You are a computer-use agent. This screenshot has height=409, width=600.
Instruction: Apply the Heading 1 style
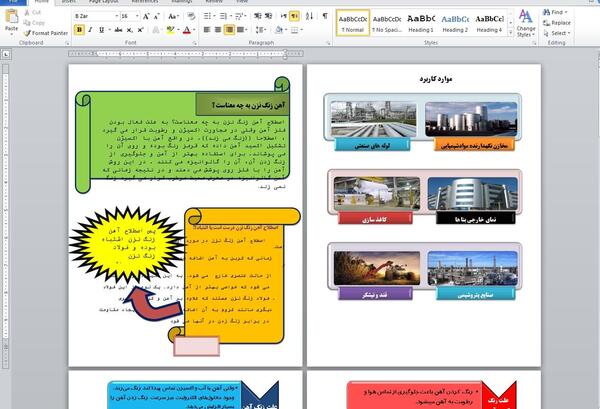pos(421,23)
